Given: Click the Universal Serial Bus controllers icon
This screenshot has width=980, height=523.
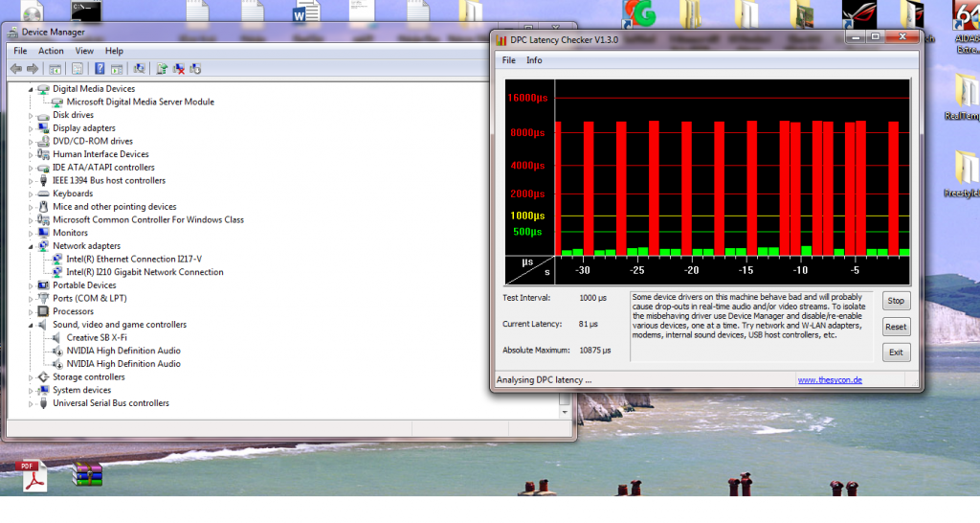Looking at the screenshot, I should tap(43, 403).
